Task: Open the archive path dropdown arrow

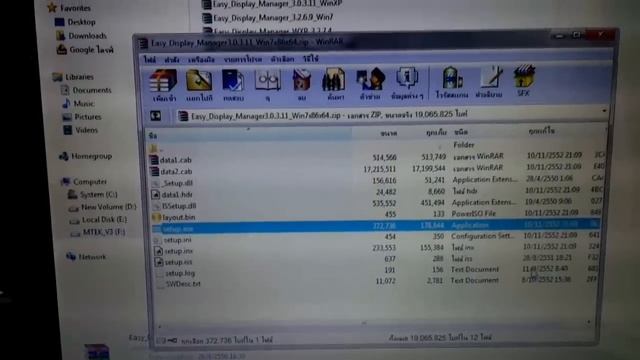Action: click(x=604, y=111)
